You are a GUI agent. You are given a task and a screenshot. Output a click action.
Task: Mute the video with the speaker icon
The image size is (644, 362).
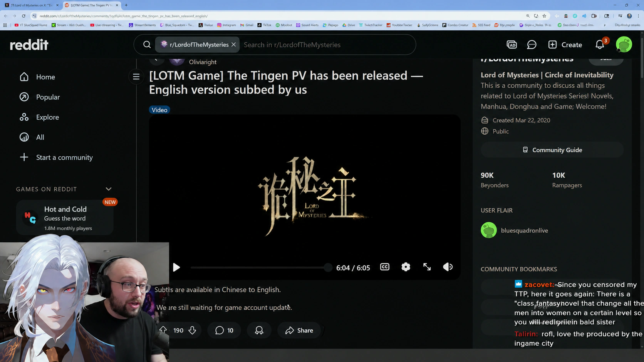coord(448,267)
